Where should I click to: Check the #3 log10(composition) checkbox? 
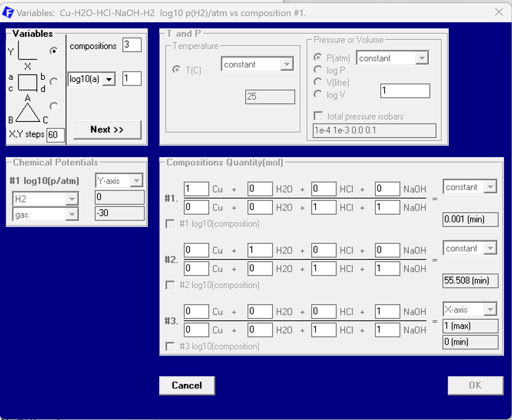(170, 347)
